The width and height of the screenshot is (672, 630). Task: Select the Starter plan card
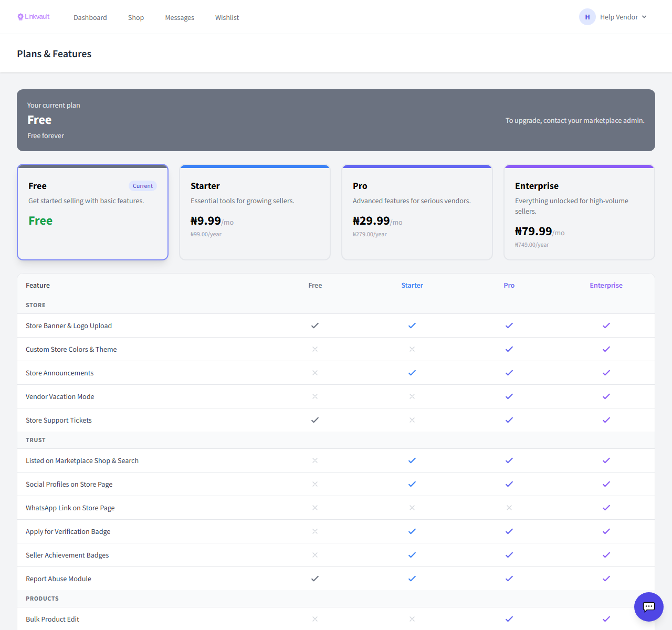click(255, 212)
